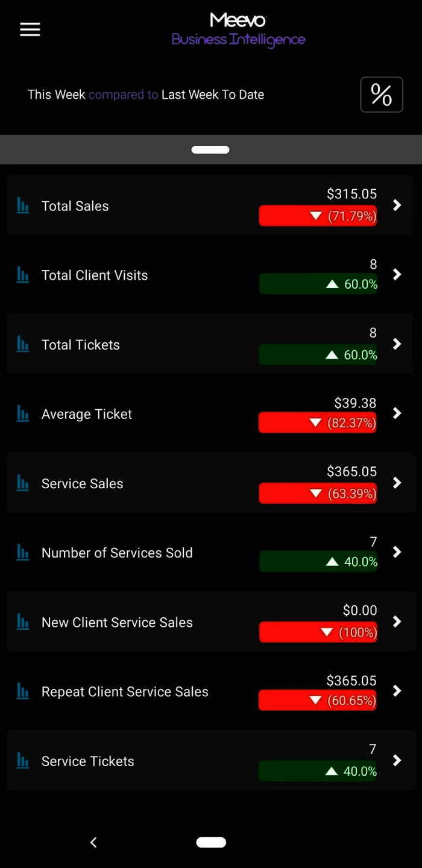422x868 pixels.
Task: Click the chart icon beside Service Sales
Action: (x=22, y=483)
